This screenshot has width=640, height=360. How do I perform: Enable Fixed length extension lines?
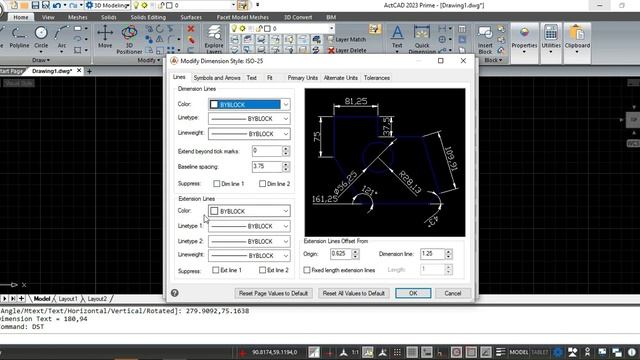pos(307,270)
